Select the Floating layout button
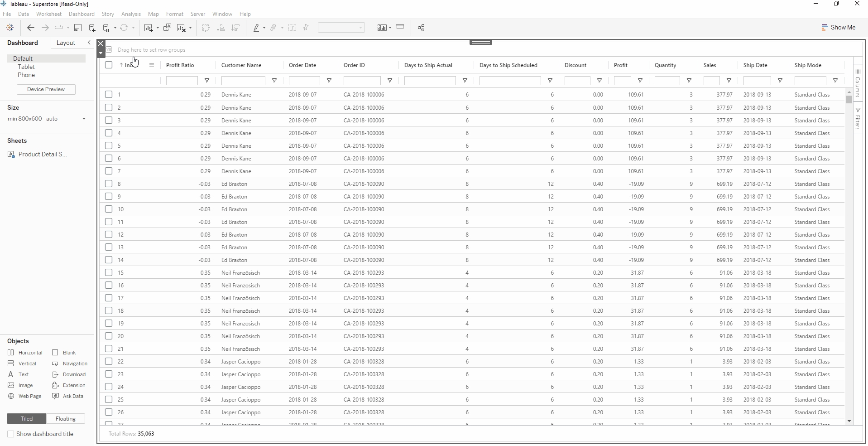This screenshot has height=446, width=868. tap(66, 419)
